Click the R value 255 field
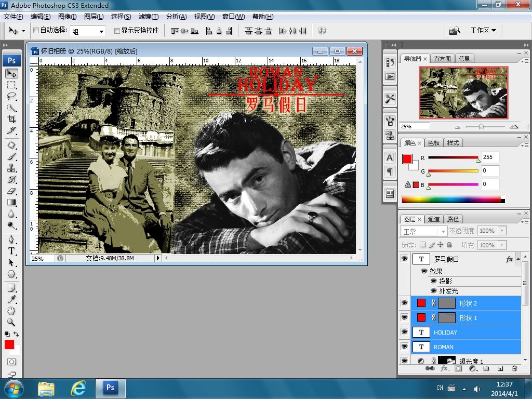This screenshot has height=399, width=532. point(490,157)
